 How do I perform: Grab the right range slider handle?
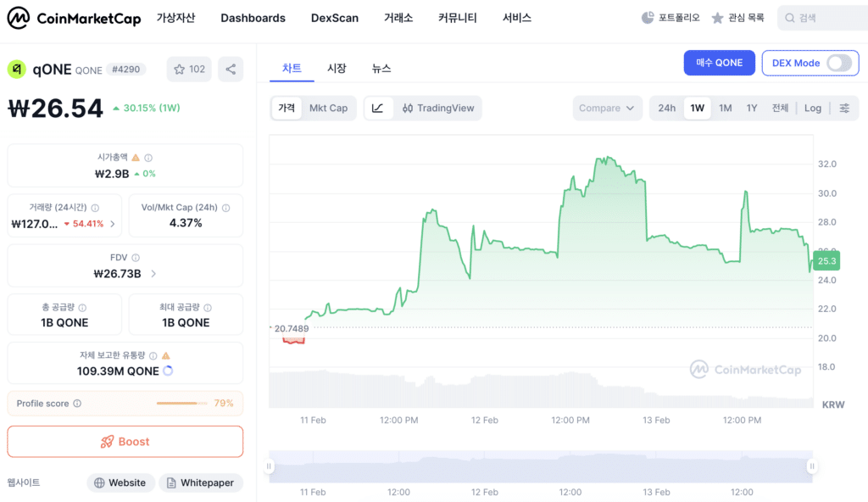(x=812, y=466)
